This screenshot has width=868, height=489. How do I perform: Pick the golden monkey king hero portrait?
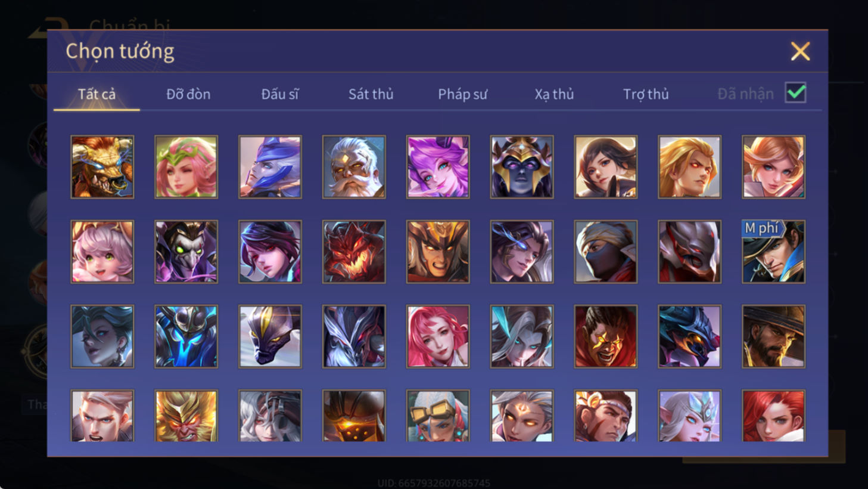(186, 416)
